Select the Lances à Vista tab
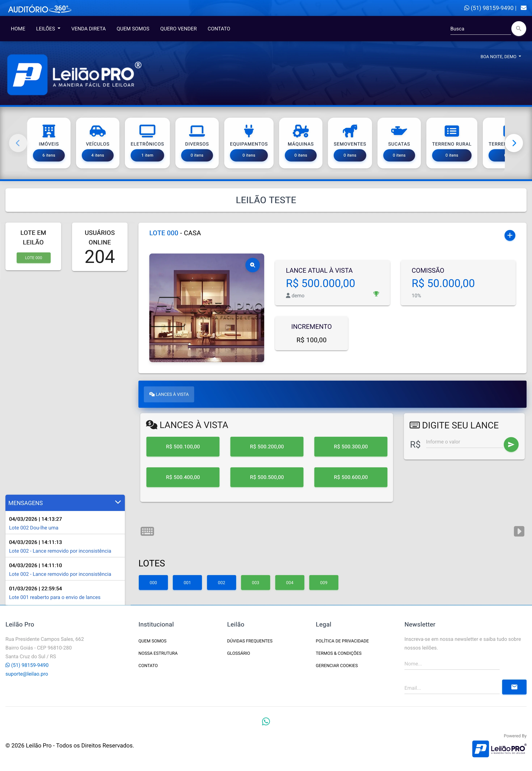This screenshot has height=771, width=532. point(169,394)
